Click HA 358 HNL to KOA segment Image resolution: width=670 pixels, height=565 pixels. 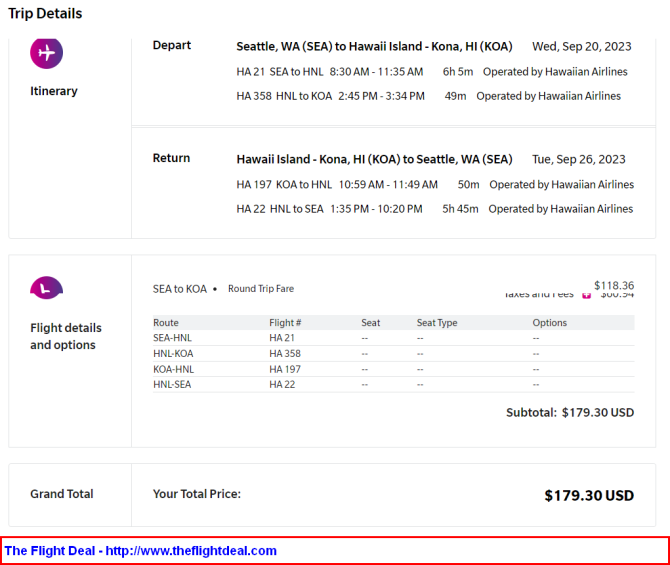[284, 96]
